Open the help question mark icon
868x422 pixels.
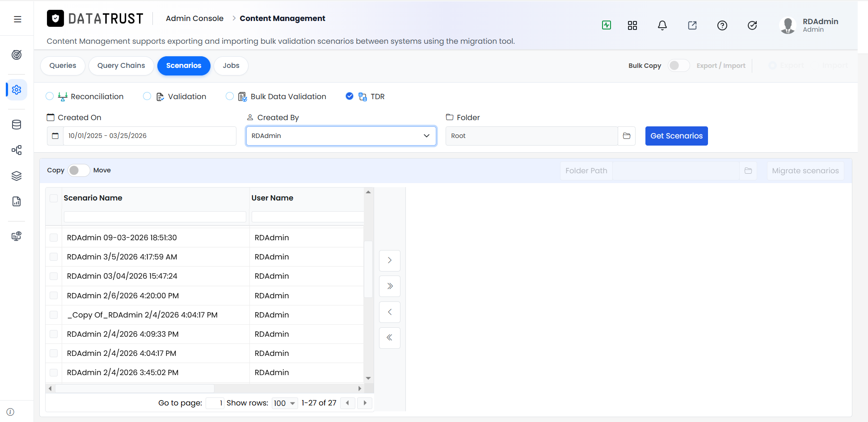coord(722,25)
